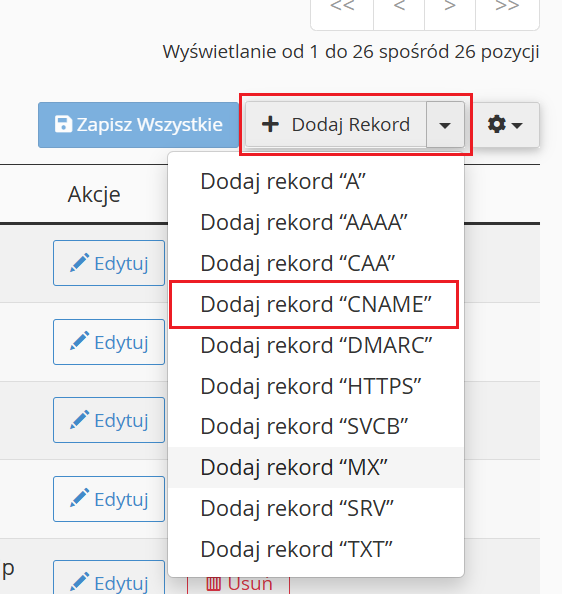The image size is (562, 594).
Task: Click the second row Edytuj button
Action: (109, 342)
